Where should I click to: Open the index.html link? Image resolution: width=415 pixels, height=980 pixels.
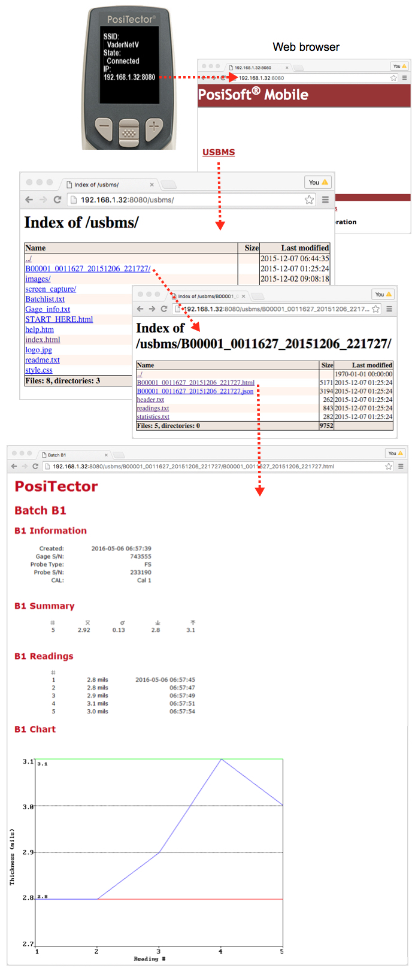[43, 340]
